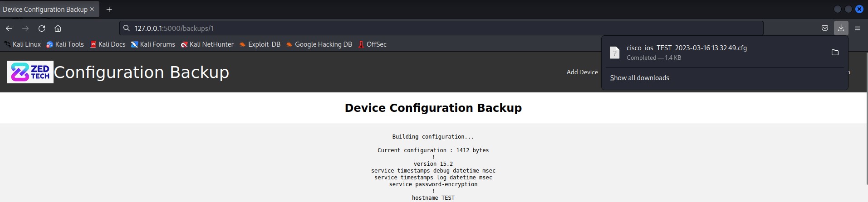Open the Kali Tools bookmark
This screenshot has height=202, width=868.
[65, 44]
